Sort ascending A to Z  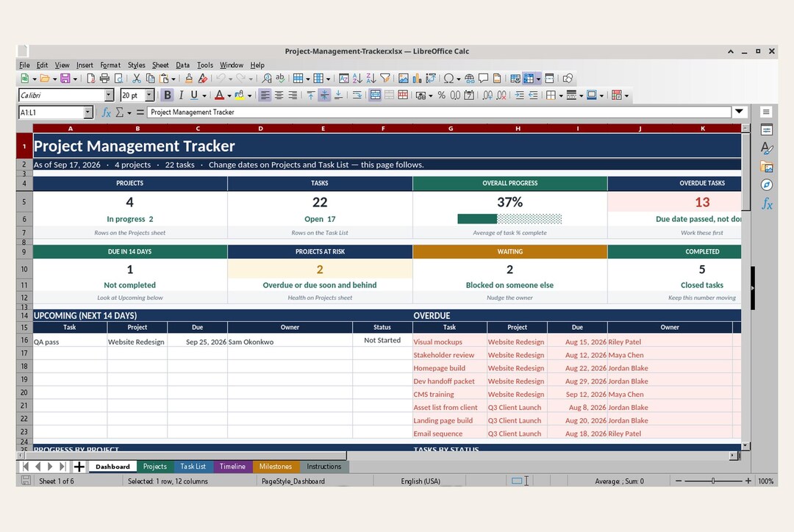click(x=357, y=79)
